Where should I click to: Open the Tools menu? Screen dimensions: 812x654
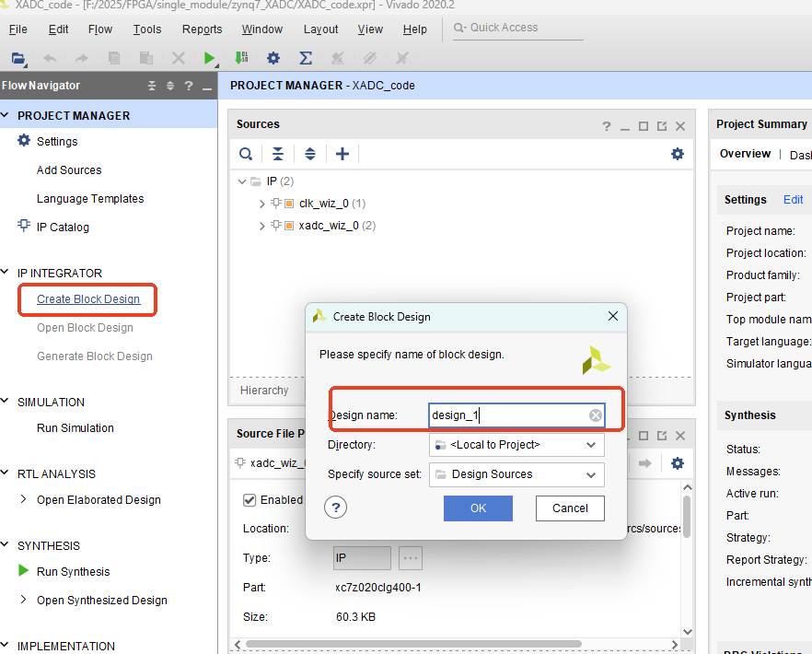[147, 29]
